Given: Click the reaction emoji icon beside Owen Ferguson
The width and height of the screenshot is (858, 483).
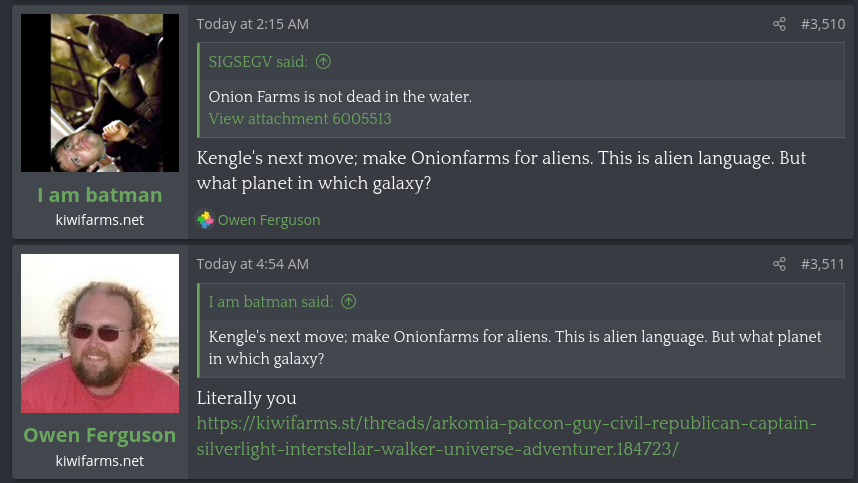Looking at the screenshot, I should [205, 220].
